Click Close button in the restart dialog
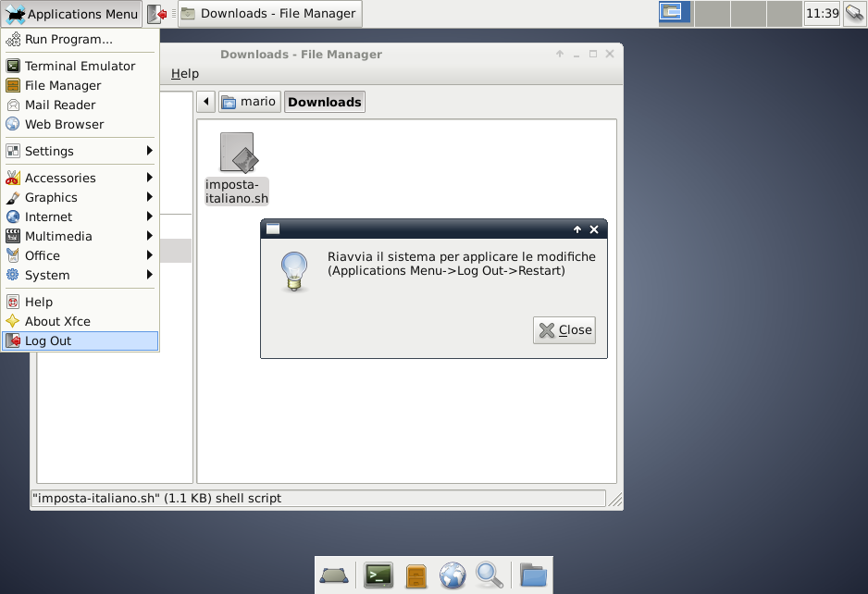868x594 pixels. [564, 330]
